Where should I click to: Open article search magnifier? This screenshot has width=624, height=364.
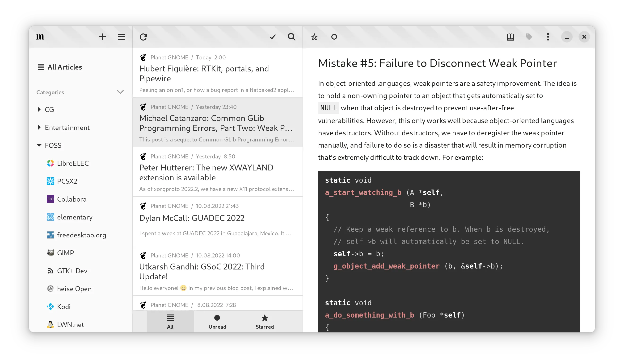(292, 37)
